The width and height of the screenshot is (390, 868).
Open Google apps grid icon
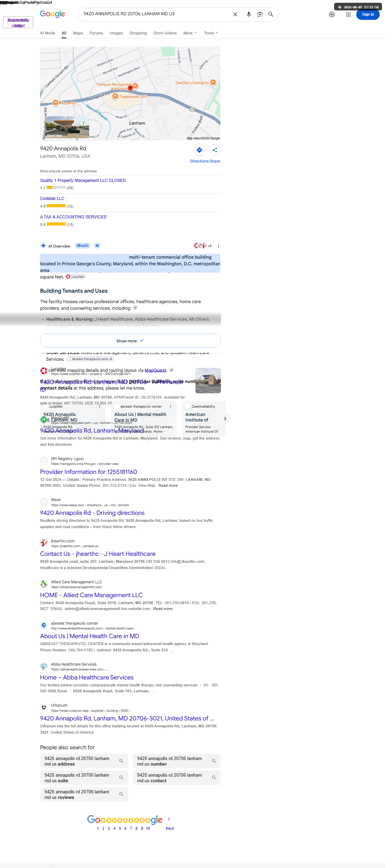coord(348,14)
